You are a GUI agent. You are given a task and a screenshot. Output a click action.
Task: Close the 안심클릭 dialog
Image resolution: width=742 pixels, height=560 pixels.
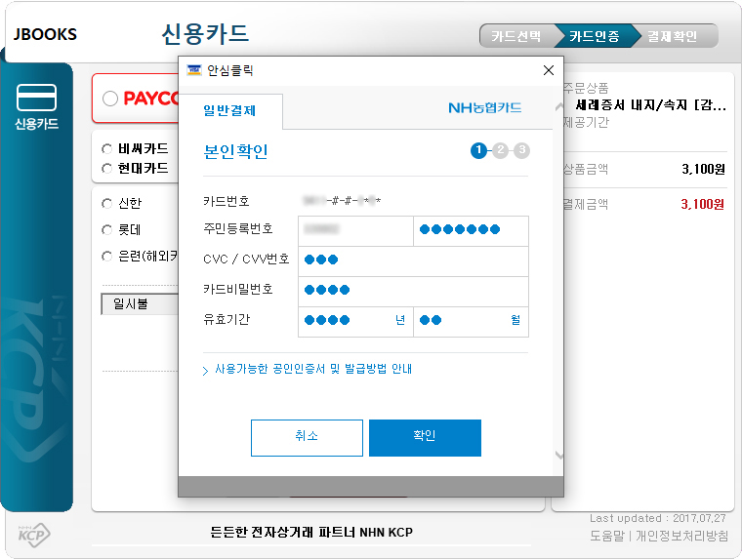(549, 70)
